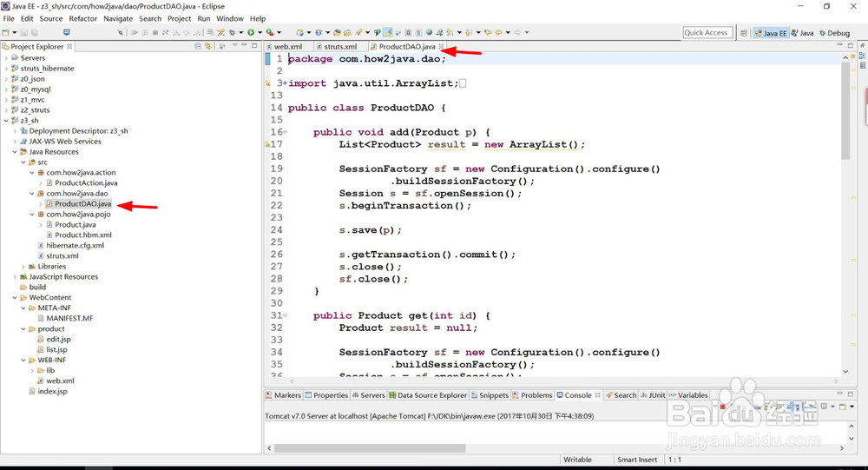Open the Project menu
868x470 pixels.
[x=180, y=18]
